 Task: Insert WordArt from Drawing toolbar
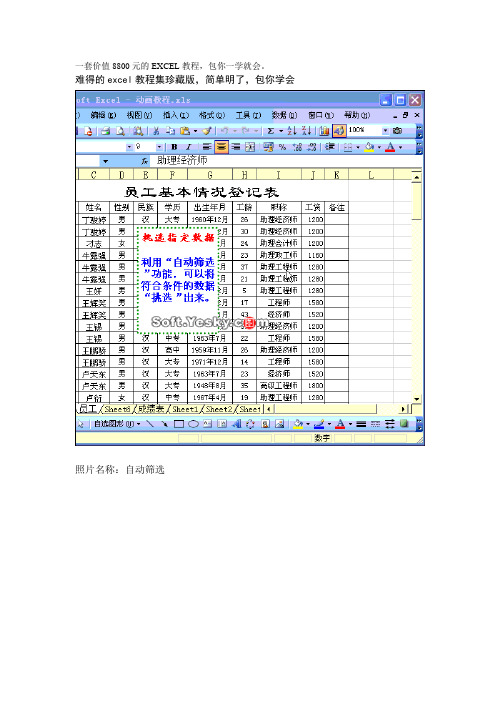(236, 424)
